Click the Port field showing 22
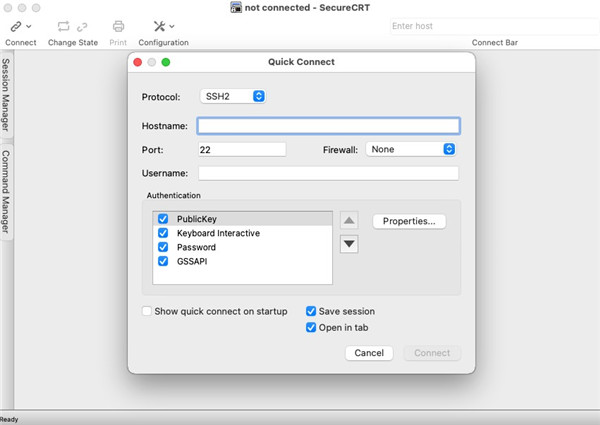 click(x=242, y=150)
